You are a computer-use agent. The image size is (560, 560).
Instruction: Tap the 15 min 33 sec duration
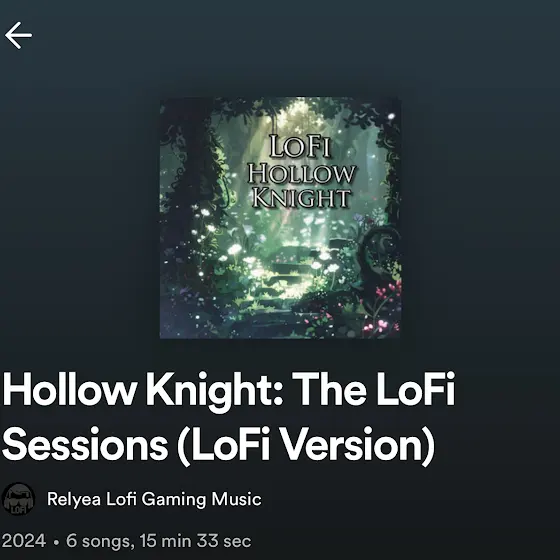tap(195, 541)
